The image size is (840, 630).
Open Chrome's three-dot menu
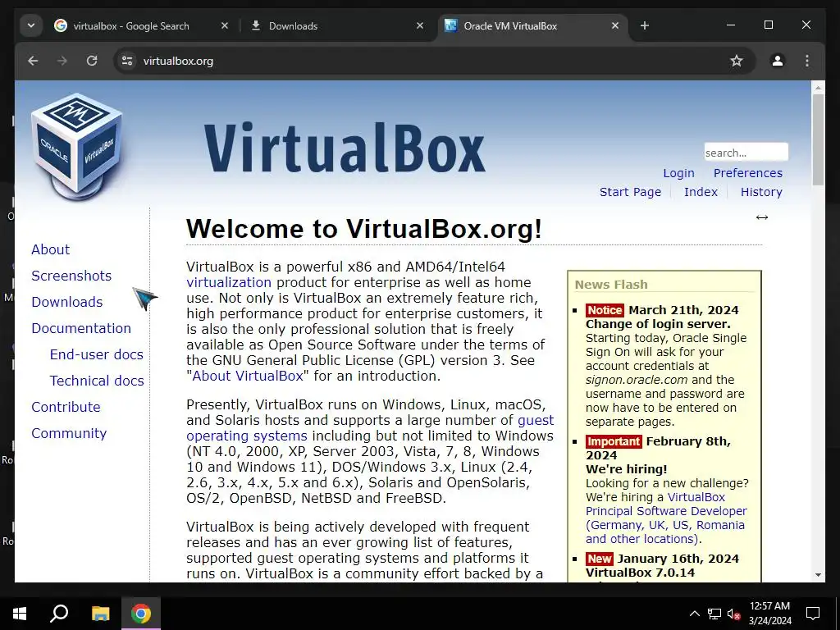(807, 61)
